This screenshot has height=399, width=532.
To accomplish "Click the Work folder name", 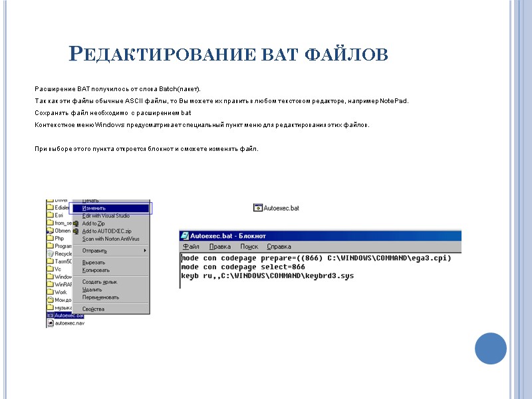I will point(61,292).
